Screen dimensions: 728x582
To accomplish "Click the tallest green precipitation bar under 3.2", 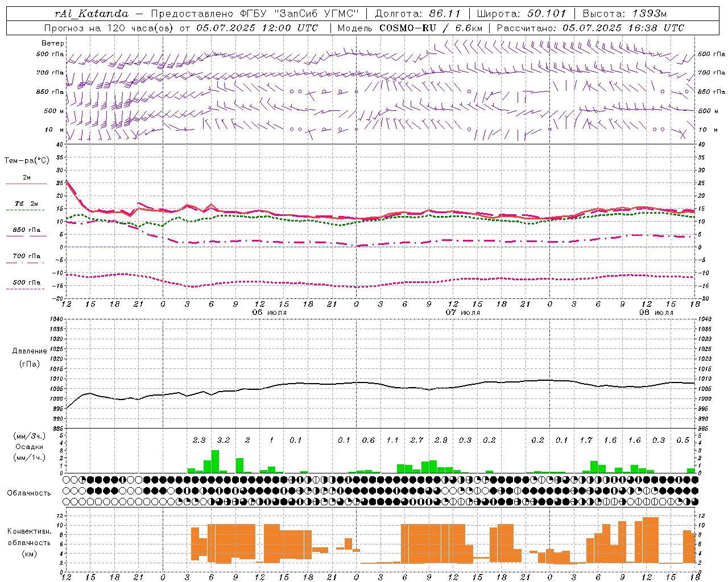I will 215,462.
